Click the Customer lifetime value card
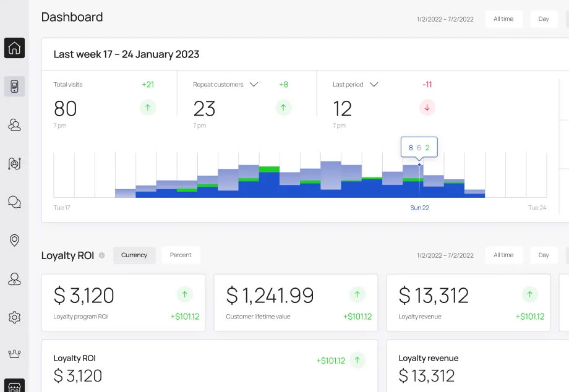 click(x=296, y=303)
